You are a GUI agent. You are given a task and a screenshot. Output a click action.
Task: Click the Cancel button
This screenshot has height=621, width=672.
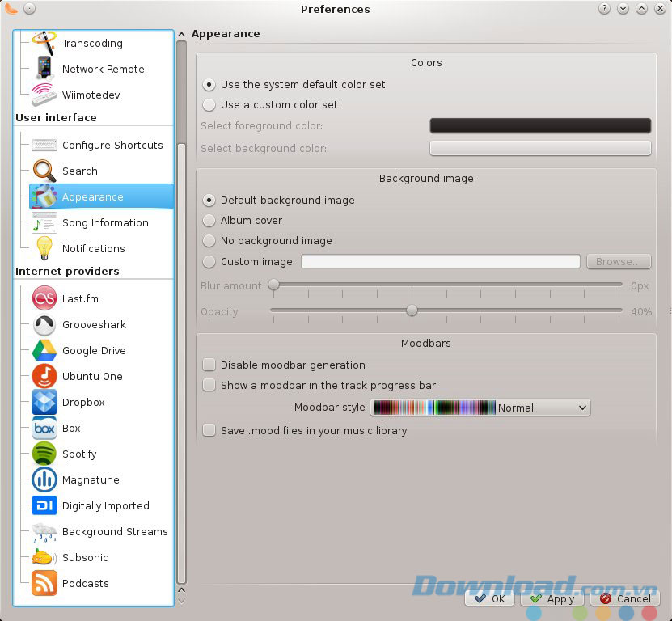(624, 599)
